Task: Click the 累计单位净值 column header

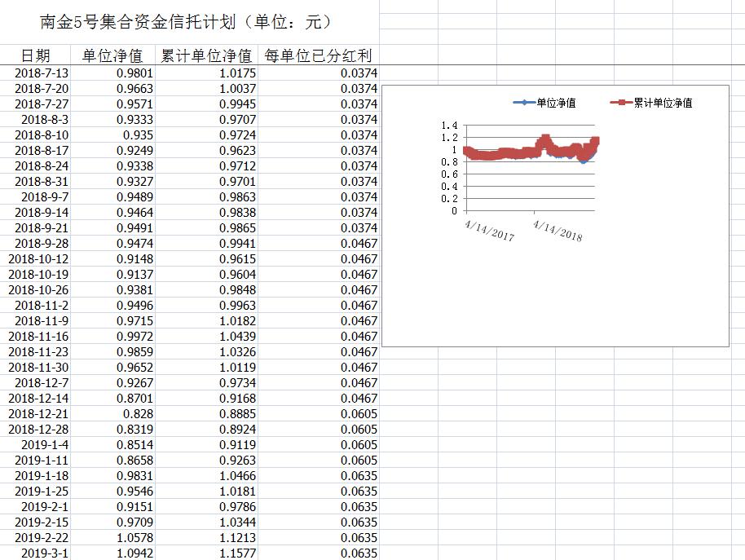Action: click(206, 55)
